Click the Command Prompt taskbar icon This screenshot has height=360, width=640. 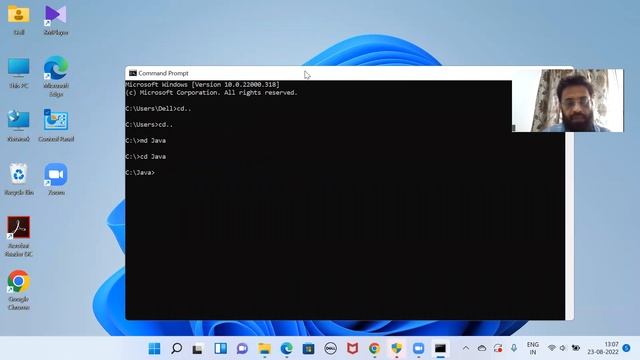[440, 349]
